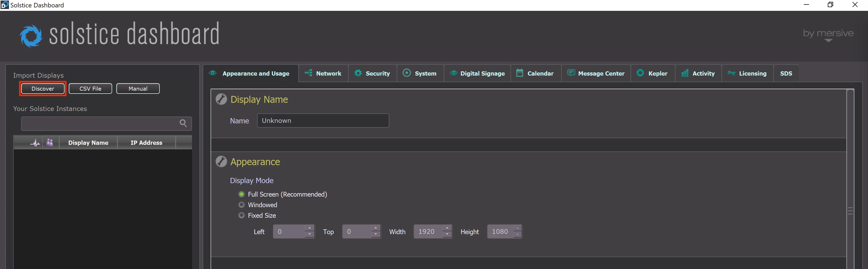Click the search magnifier icon
The width and height of the screenshot is (868, 269).
click(183, 123)
